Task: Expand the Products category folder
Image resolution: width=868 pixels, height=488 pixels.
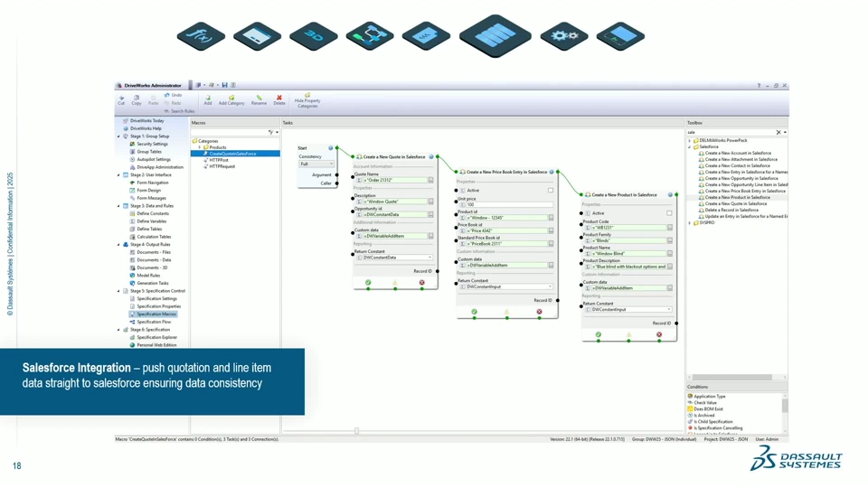Action: pyautogui.click(x=200, y=147)
